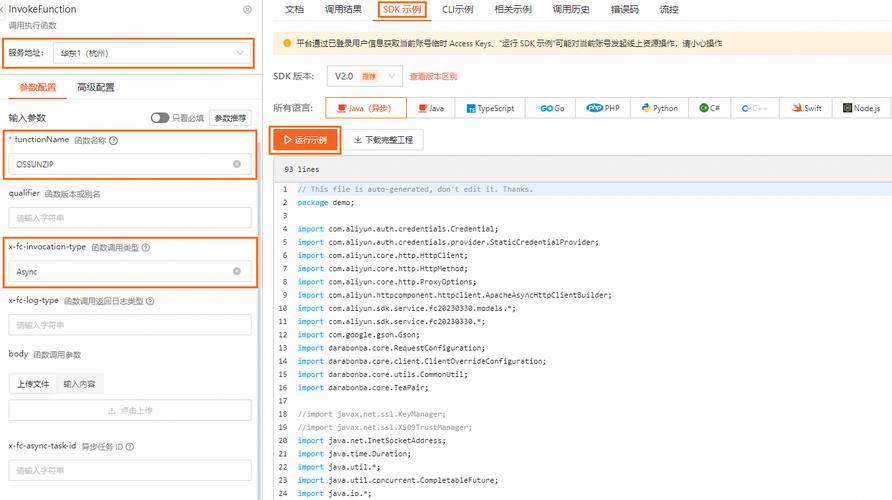Screen dimensions: 892x500
Task: Select Java (异步) language option
Action: [366, 108]
